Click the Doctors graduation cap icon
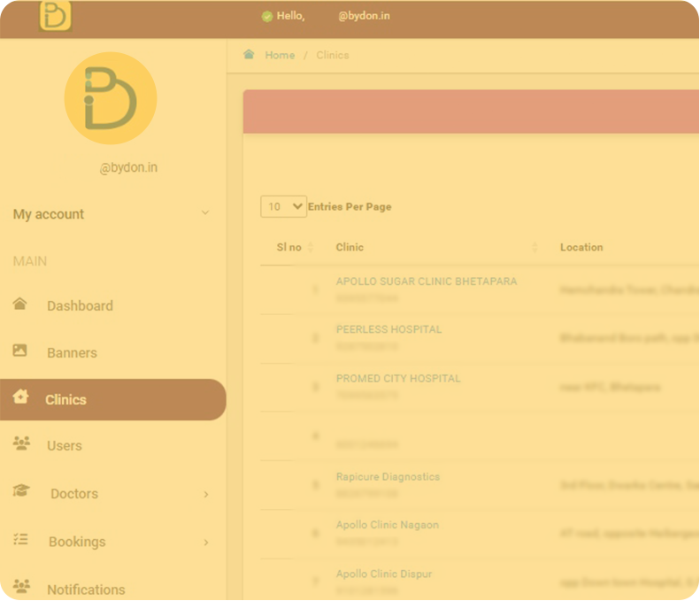Viewport: 700px width, 601px height. click(x=20, y=492)
